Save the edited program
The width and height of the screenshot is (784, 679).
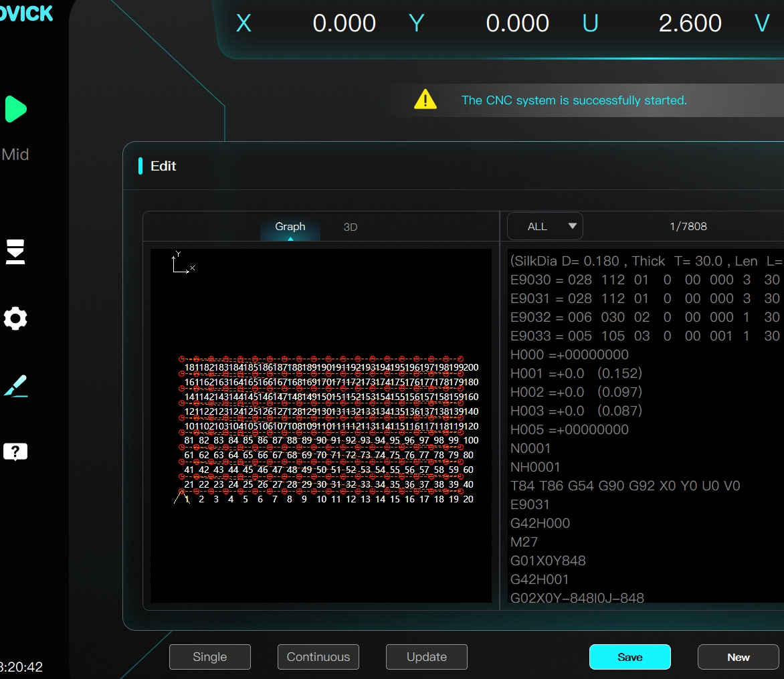629,657
